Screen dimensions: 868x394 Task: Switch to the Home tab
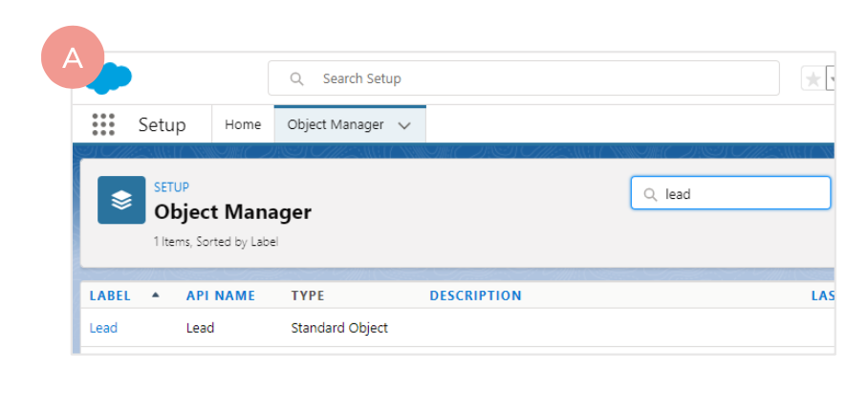tap(243, 124)
